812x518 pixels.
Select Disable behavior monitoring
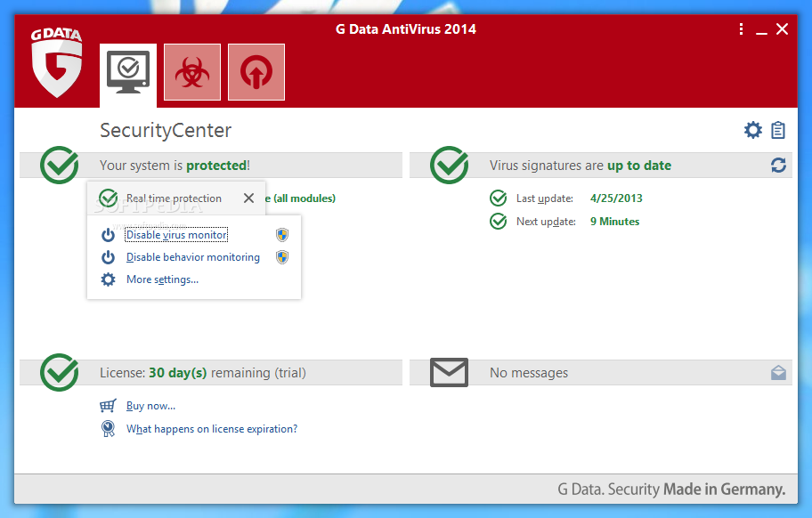pos(193,257)
